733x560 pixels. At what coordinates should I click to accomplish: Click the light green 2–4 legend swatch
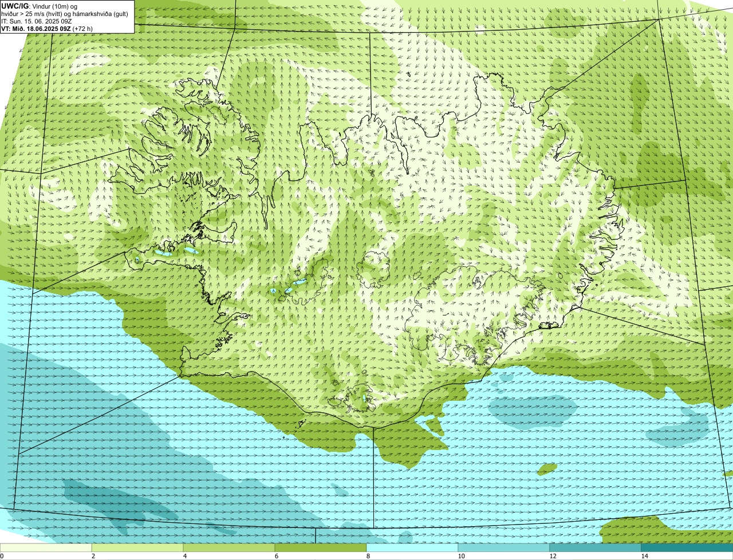point(137,547)
